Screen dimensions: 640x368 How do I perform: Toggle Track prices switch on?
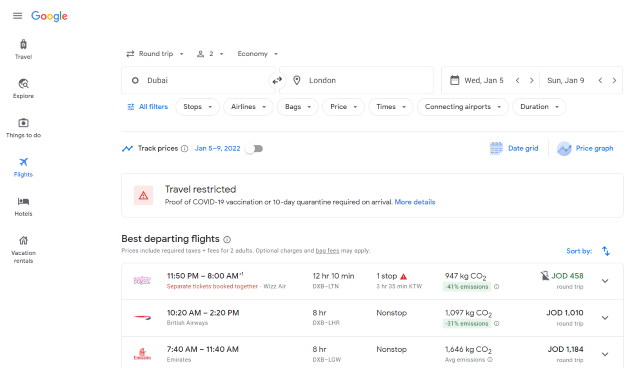(x=255, y=149)
